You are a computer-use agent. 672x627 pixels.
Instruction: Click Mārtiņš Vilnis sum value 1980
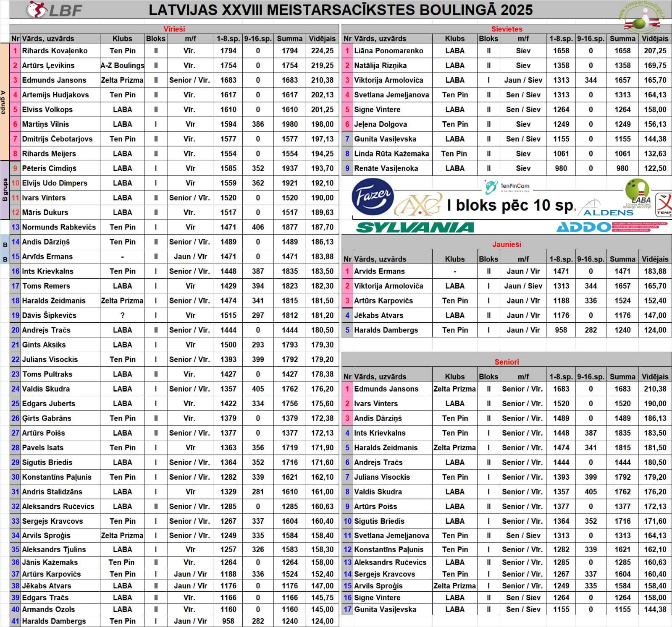[x=290, y=124]
